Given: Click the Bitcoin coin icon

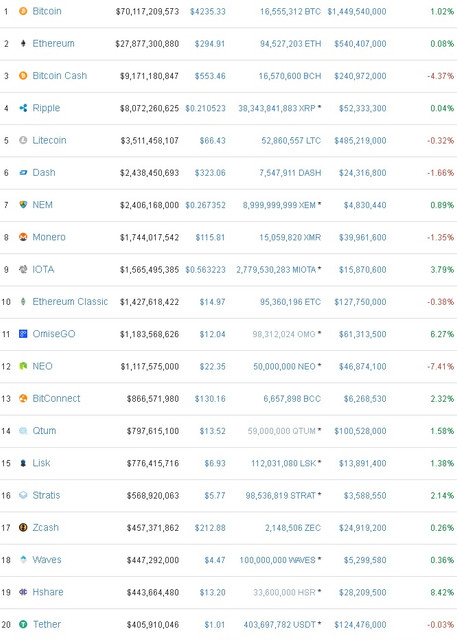Looking at the screenshot, I should click(x=23, y=11).
